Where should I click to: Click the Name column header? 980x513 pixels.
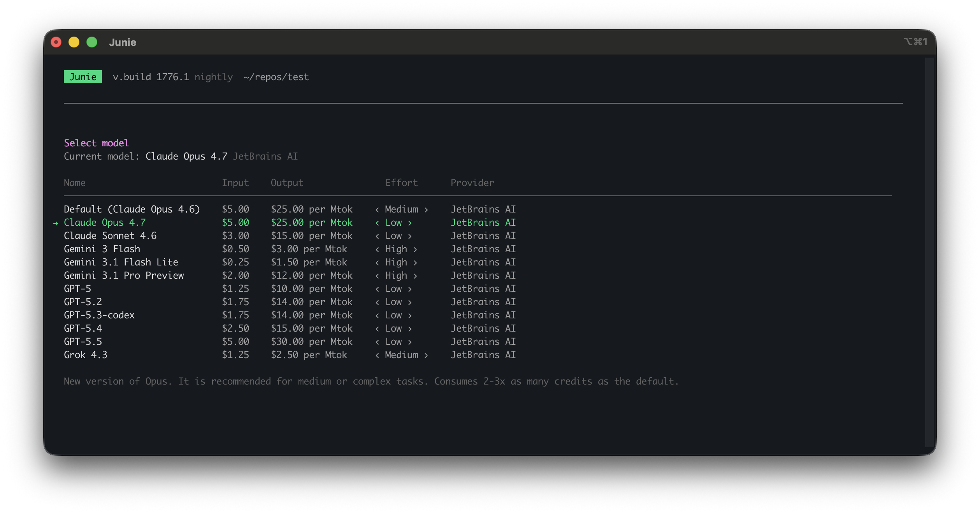coord(75,183)
